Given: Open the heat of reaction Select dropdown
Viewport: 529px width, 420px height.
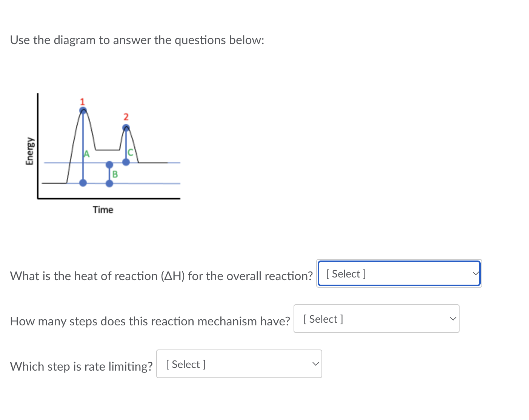Looking at the screenshot, I should (x=399, y=273).
